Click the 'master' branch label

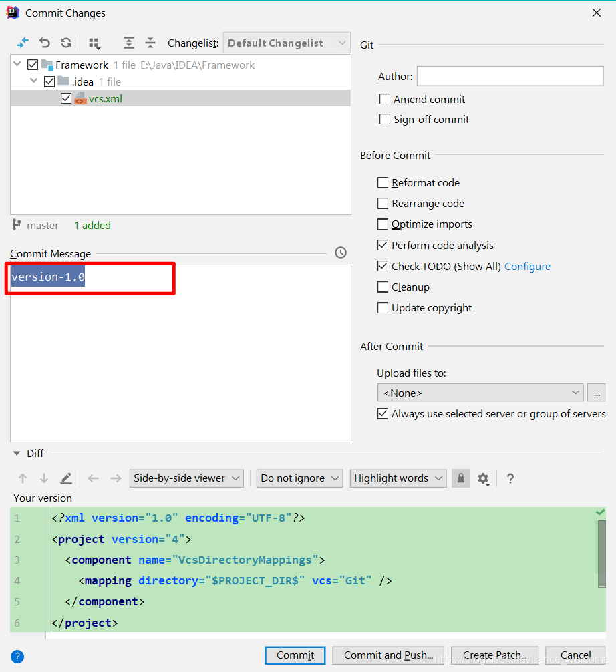click(x=43, y=225)
